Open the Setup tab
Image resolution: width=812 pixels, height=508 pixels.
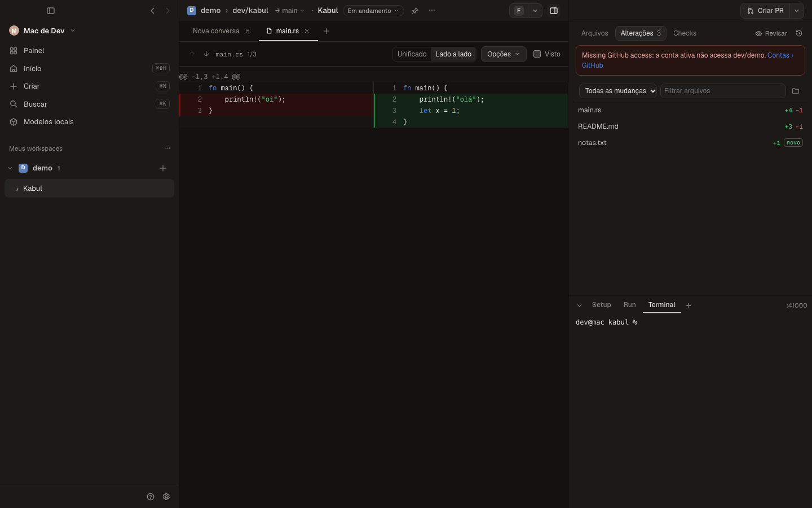tap(602, 305)
